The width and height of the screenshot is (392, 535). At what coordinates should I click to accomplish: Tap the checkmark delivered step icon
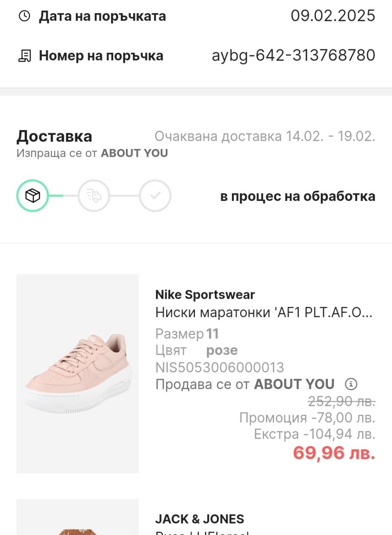click(x=155, y=196)
